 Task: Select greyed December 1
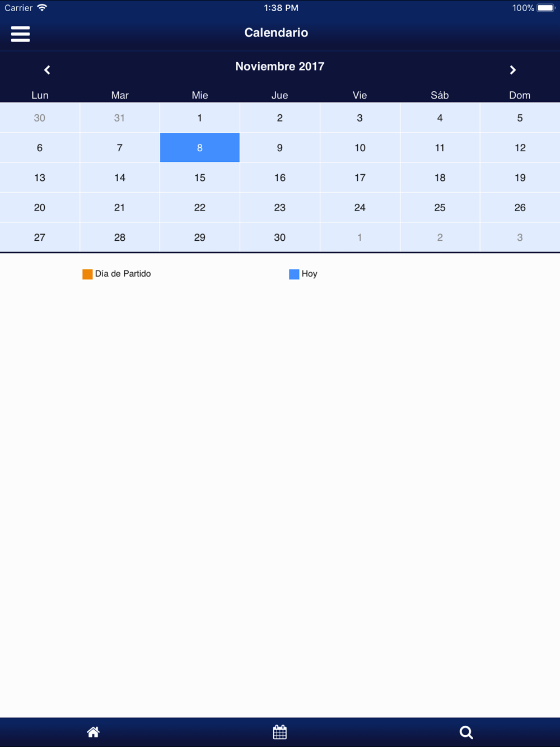(360, 237)
